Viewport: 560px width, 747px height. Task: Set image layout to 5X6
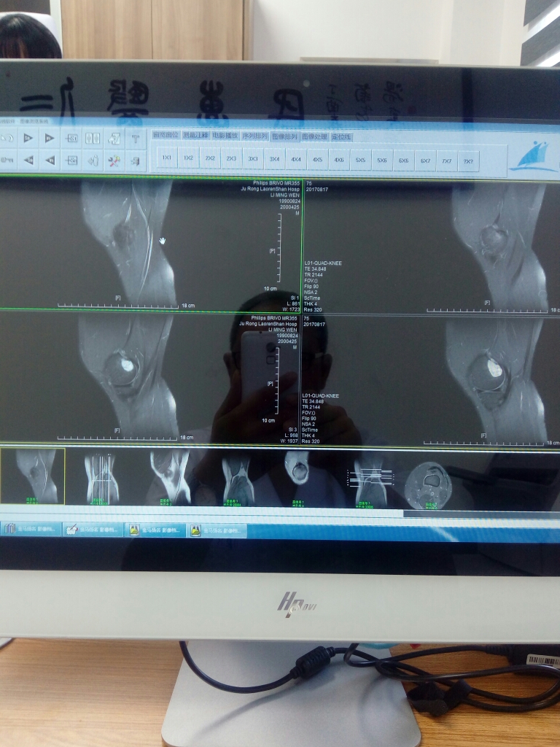click(382, 160)
